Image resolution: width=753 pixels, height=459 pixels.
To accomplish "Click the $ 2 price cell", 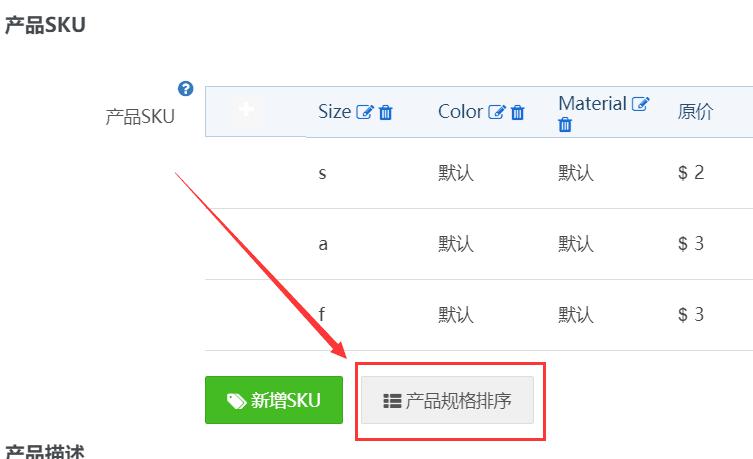I will click(691, 172).
